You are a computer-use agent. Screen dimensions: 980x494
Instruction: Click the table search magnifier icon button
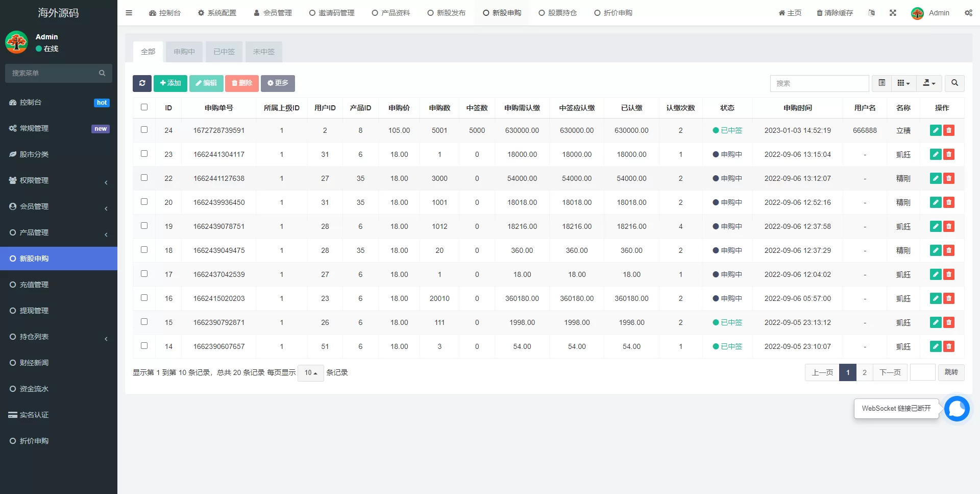click(954, 83)
